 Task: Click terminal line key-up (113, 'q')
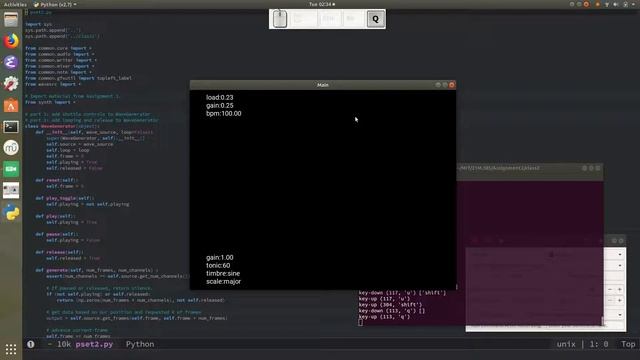pyautogui.click(x=384, y=317)
